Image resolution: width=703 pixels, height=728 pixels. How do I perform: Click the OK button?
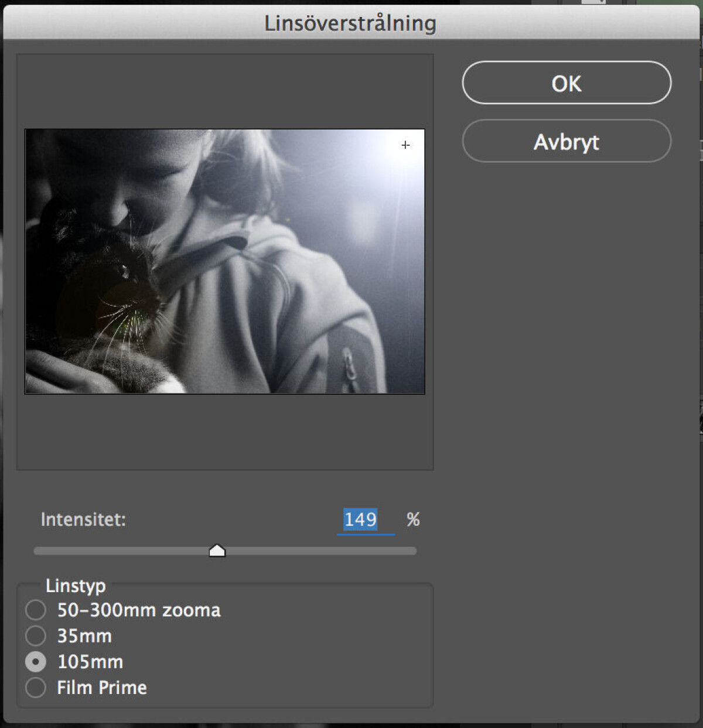567,83
